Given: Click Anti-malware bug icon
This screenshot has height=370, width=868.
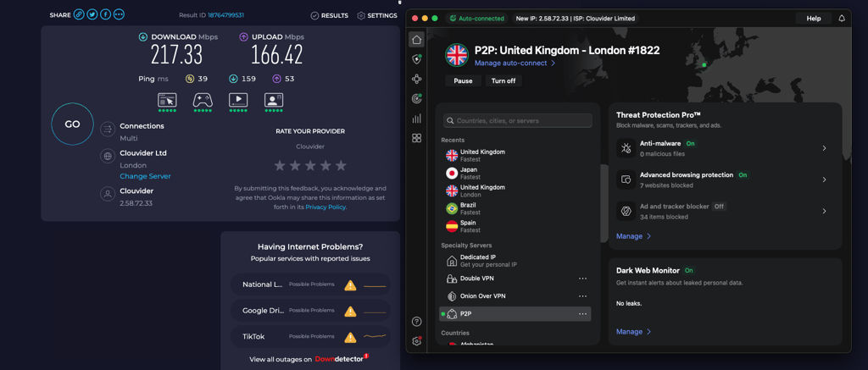Looking at the screenshot, I should [x=626, y=148].
